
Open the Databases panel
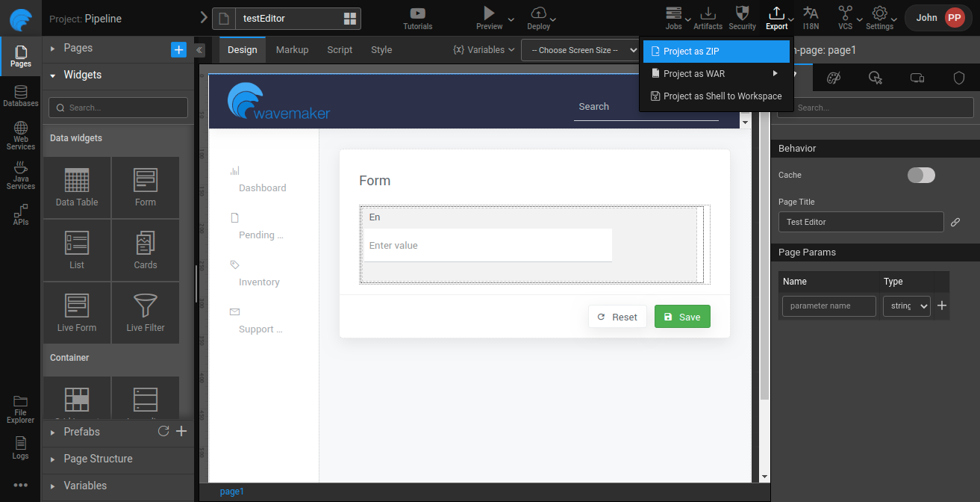(x=20, y=96)
